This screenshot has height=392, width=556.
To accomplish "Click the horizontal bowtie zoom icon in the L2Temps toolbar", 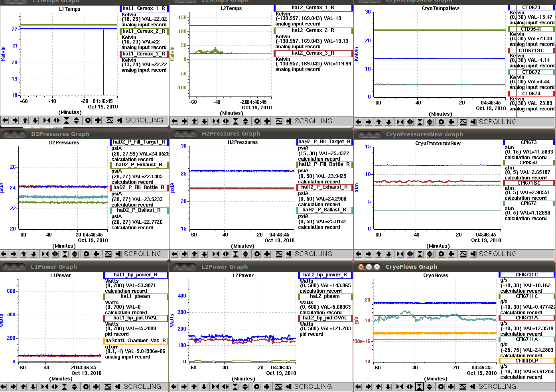I will pos(216,121).
